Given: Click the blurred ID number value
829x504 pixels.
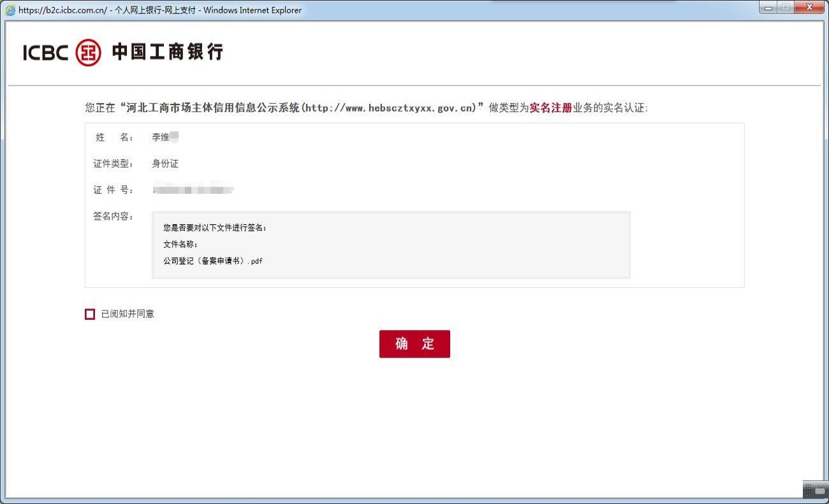Looking at the screenshot, I should click(x=193, y=190).
